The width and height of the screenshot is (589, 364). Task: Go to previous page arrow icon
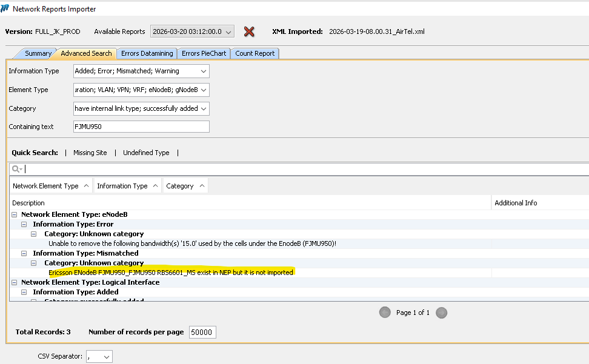click(x=385, y=313)
